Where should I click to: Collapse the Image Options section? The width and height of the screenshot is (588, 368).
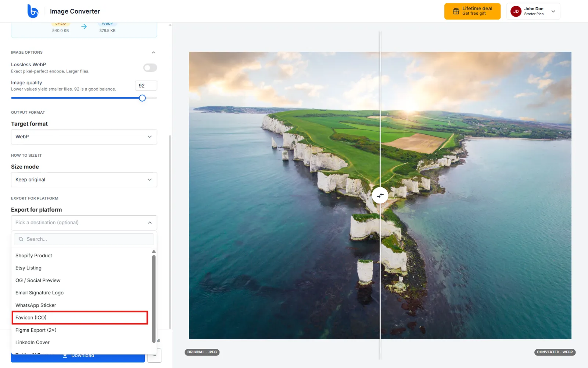pyautogui.click(x=154, y=53)
